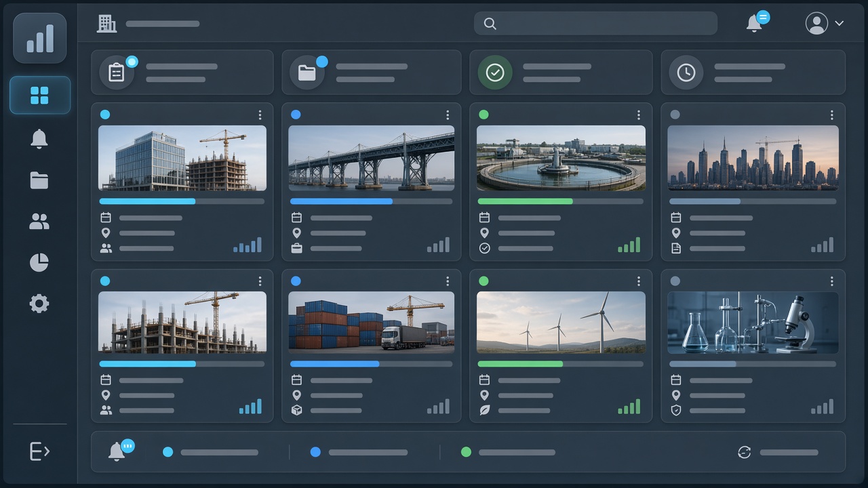This screenshot has height=488, width=868.
Task: Open the pie chart reports icon
Action: click(39, 262)
